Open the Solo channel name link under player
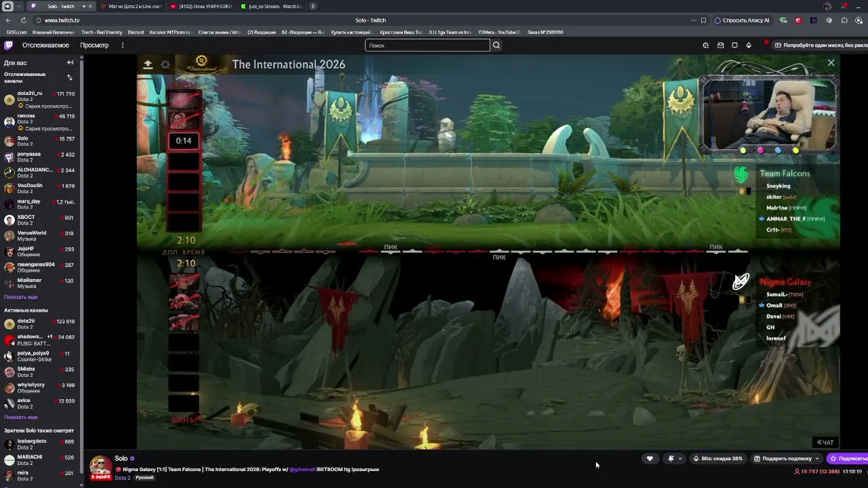 [x=121, y=459]
